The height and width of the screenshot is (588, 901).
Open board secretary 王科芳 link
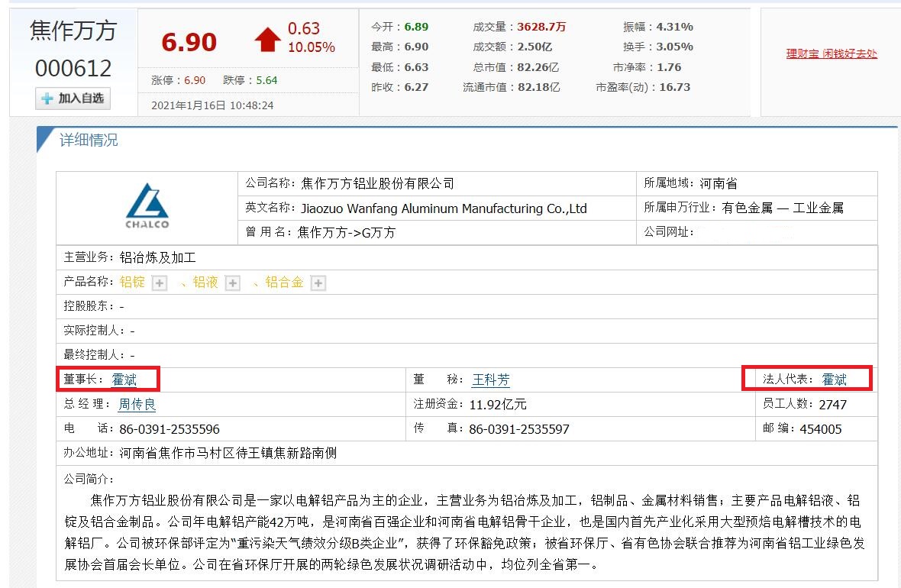pos(491,380)
